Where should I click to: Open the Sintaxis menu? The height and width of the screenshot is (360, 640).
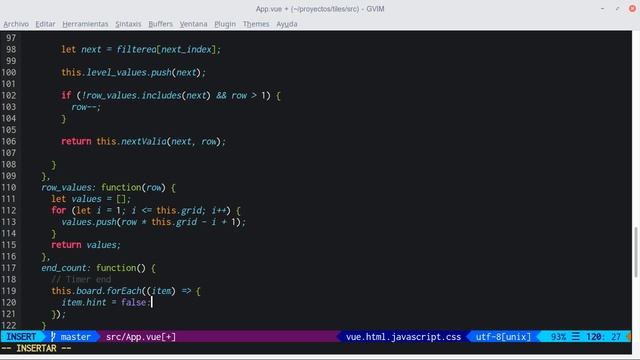click(128, 24)
